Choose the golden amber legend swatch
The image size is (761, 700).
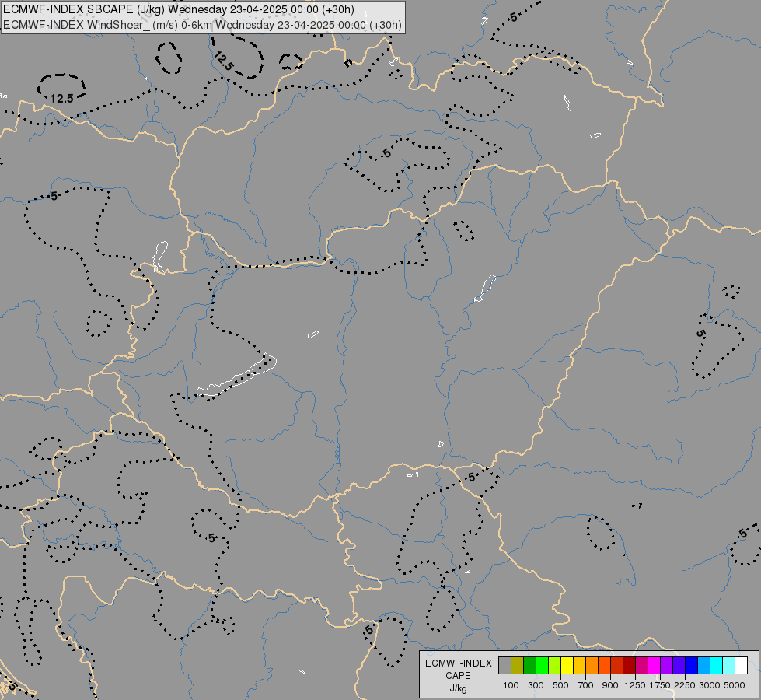point(579,665)
